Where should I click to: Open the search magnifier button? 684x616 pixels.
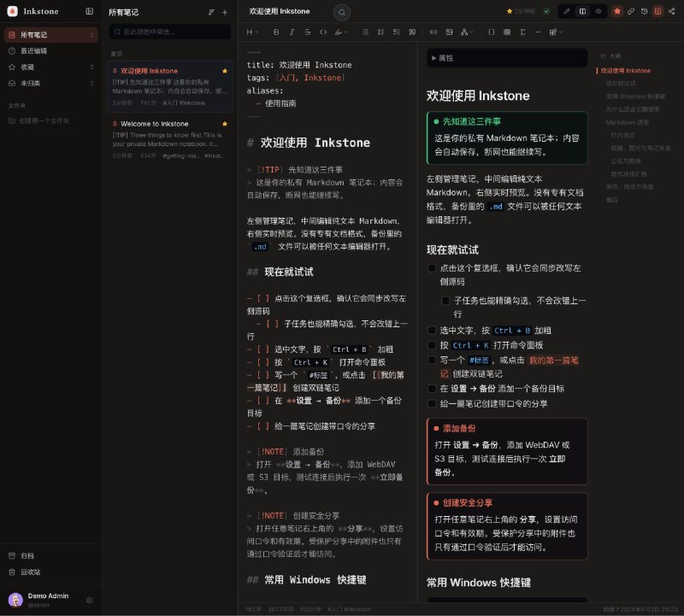[x=342, y=12]
